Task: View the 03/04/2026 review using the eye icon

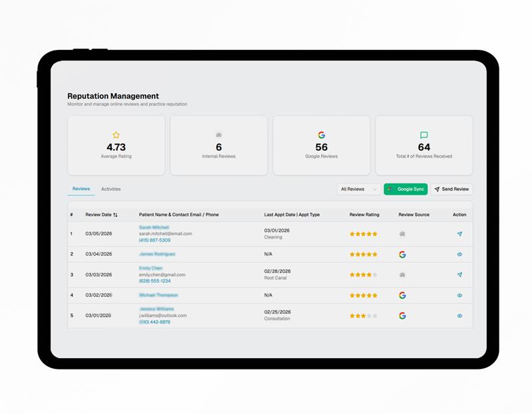Action: [460, 255]
